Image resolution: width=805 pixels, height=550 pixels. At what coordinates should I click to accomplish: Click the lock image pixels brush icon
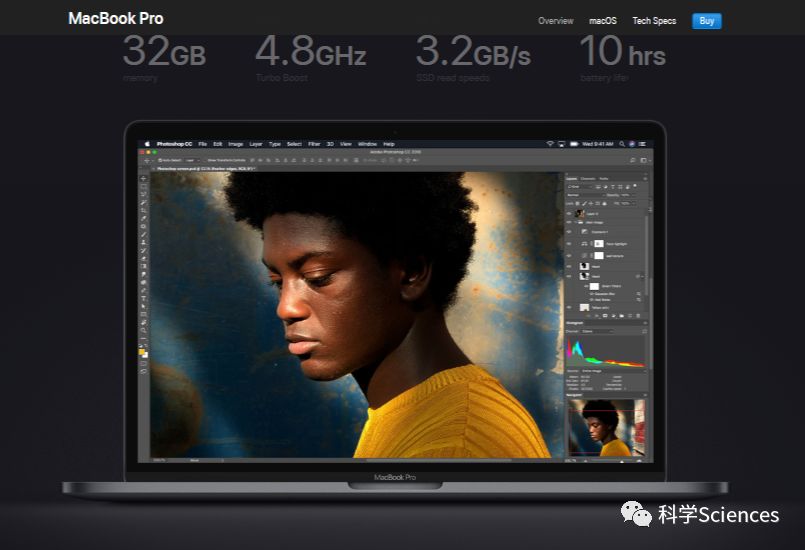[x=584, y=204]
